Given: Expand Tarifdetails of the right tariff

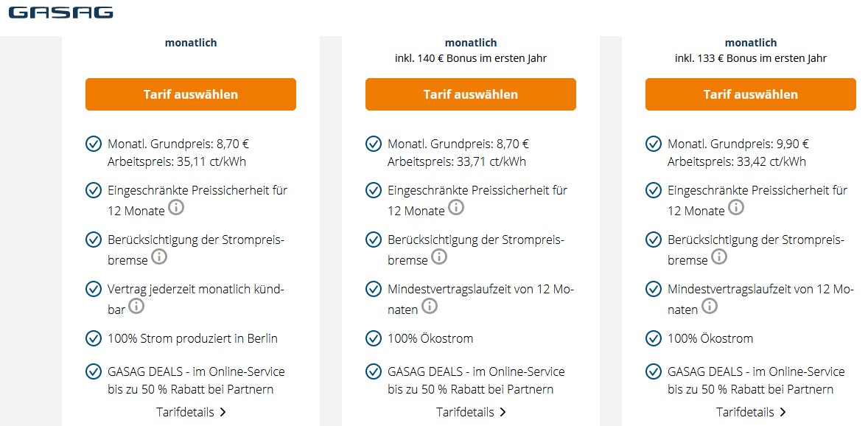Looking at the screenshot, I should 751,412.
